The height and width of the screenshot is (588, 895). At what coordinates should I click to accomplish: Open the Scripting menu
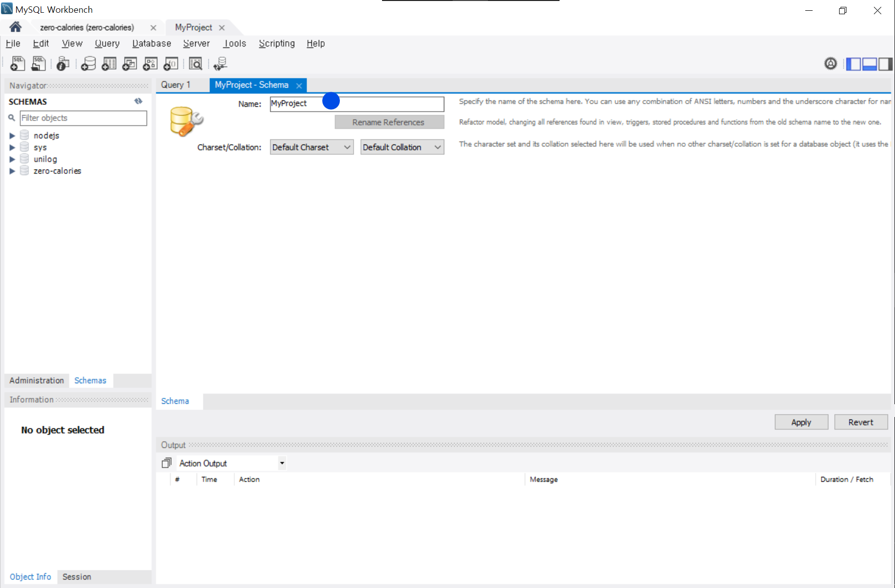pyautogui.click(x=277, y=43)
